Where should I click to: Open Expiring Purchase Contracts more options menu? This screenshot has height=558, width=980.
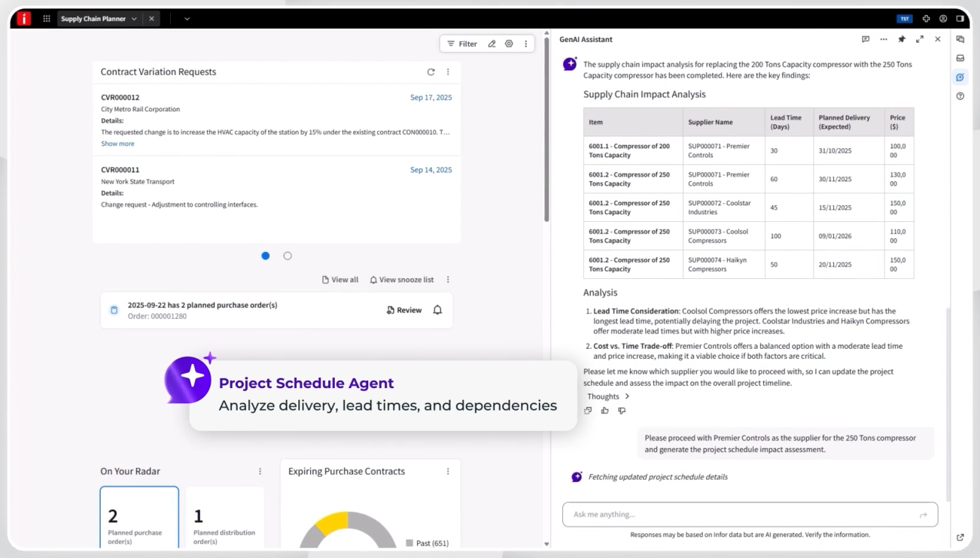(x=448, y=472)
